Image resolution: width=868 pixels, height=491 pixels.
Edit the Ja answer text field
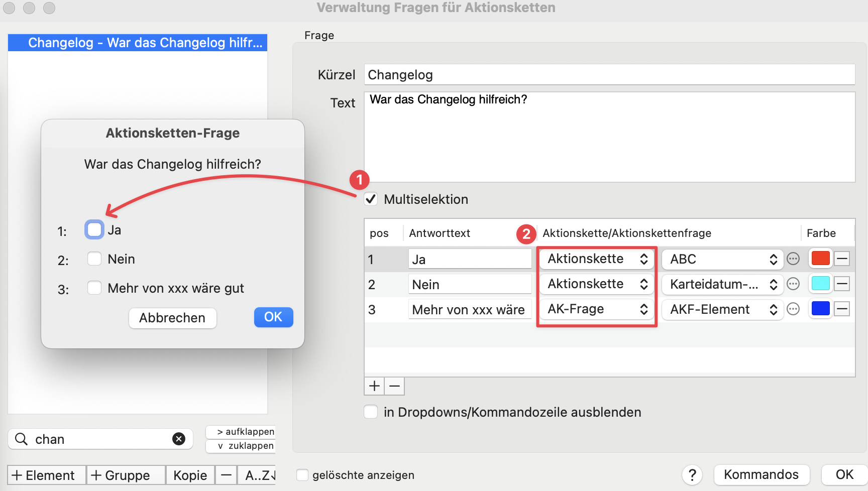coord(470,259)
